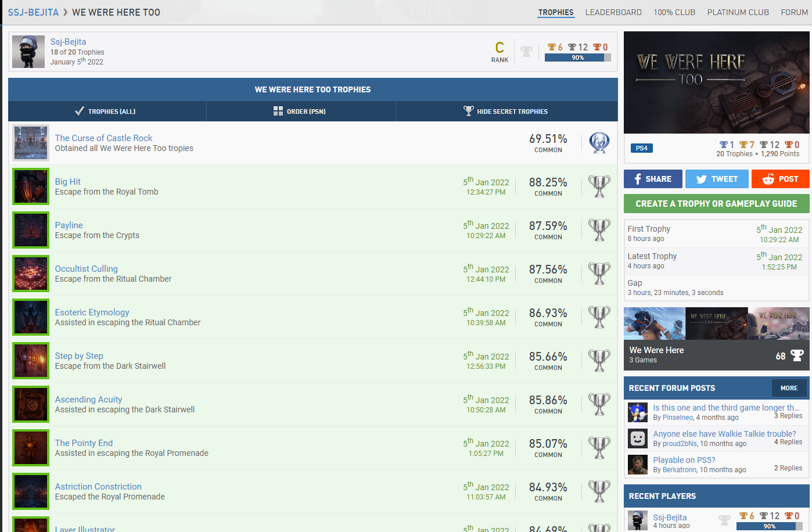Open the Platinum Club tab
812x532 pixels.
pos(738,12)
